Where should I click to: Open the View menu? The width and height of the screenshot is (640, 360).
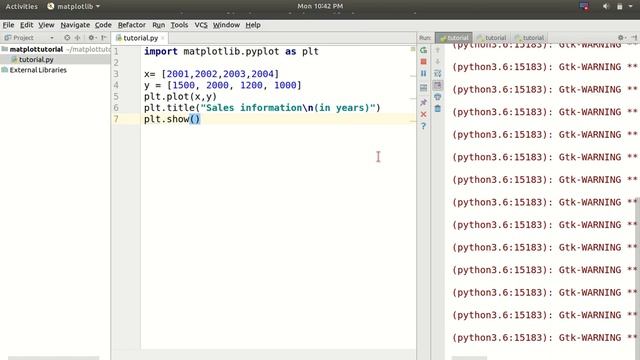tap(46, 25)
